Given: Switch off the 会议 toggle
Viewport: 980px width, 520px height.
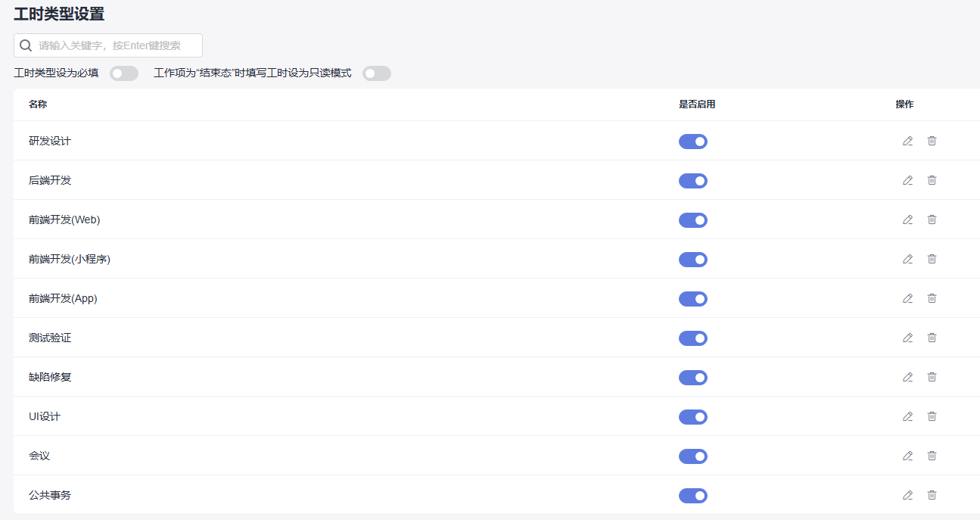Looking at the screenshot, I should 692,456.
